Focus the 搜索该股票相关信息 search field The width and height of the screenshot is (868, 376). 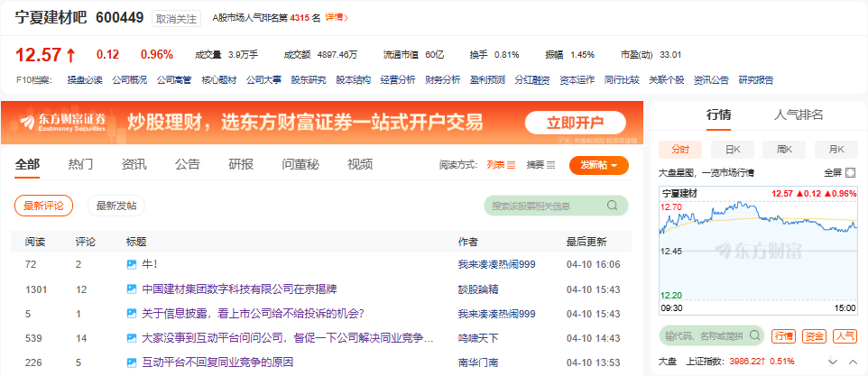point(557,206)
